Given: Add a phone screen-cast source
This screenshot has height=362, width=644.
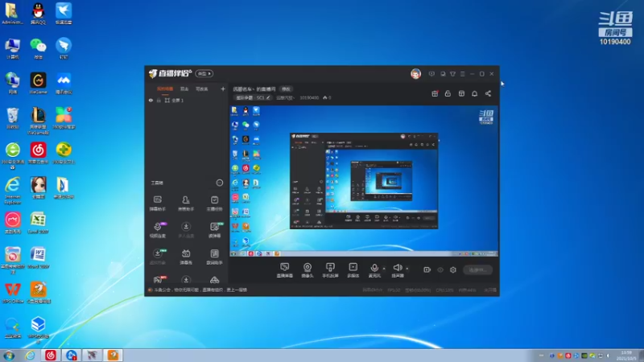Looking at the screenshot, I should 330,270.
